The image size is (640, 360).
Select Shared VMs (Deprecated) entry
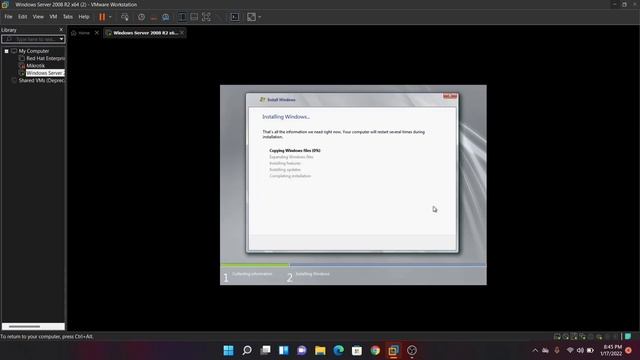coord(41,80)
